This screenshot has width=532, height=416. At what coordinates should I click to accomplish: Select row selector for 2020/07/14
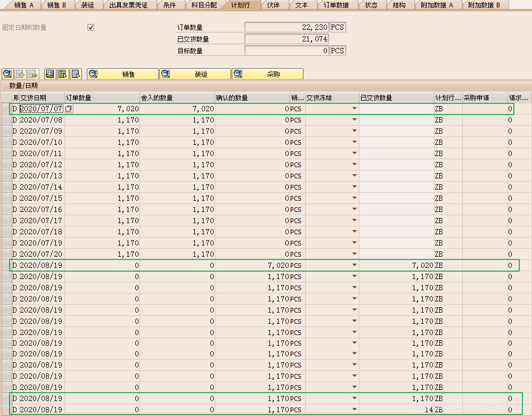click(x=7, y=187)
